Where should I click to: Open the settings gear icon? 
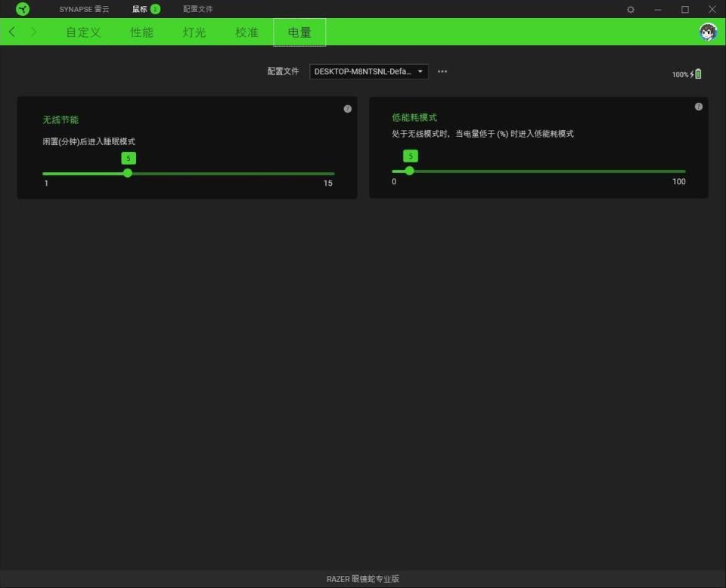coord(631,9)
